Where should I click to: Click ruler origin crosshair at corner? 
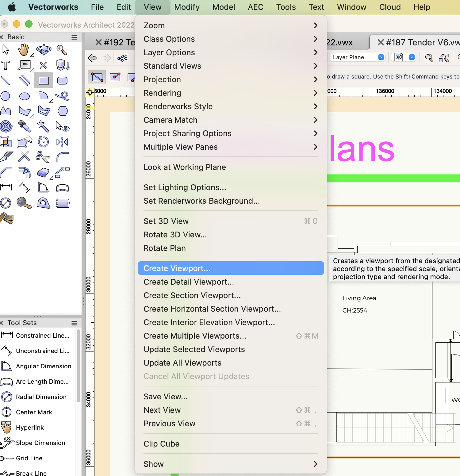pos(90,92)
